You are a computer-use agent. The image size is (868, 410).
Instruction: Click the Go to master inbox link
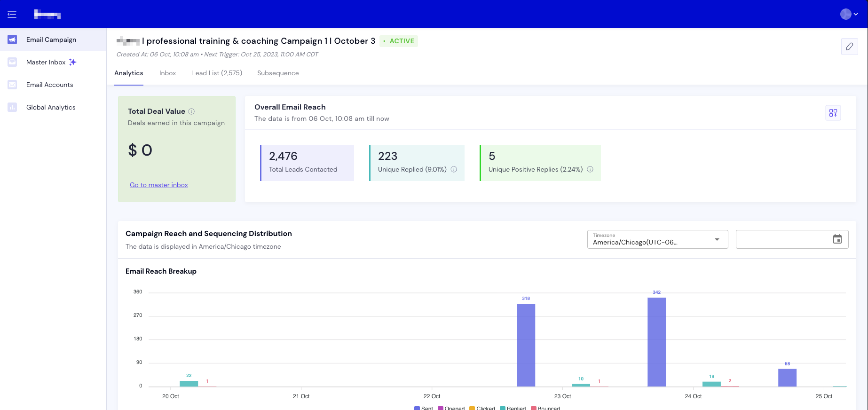point(159,185)
